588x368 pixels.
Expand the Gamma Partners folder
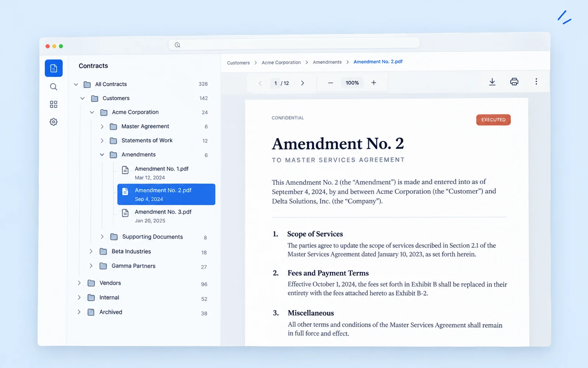pos(91,266)
